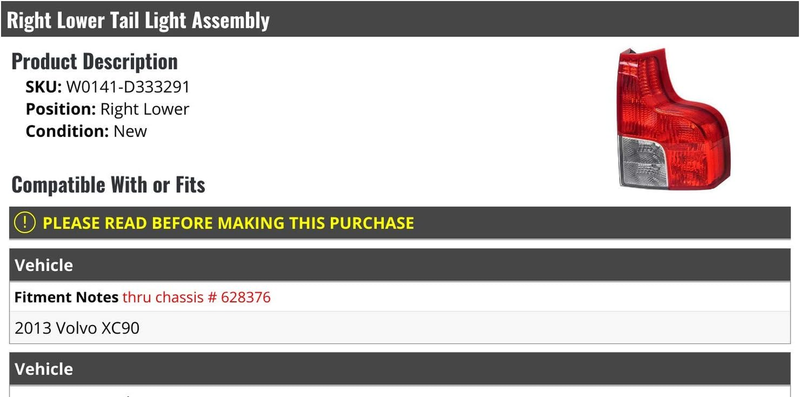Click the bold Condition label
Screen dimensions: 800x397
tap(67, 131)
